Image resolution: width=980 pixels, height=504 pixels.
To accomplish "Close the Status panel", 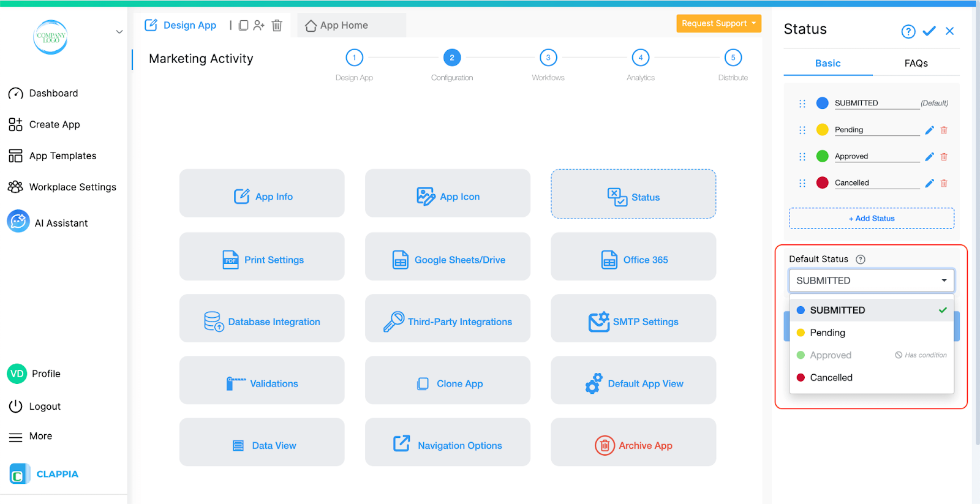I will click(x=950, y=31).
